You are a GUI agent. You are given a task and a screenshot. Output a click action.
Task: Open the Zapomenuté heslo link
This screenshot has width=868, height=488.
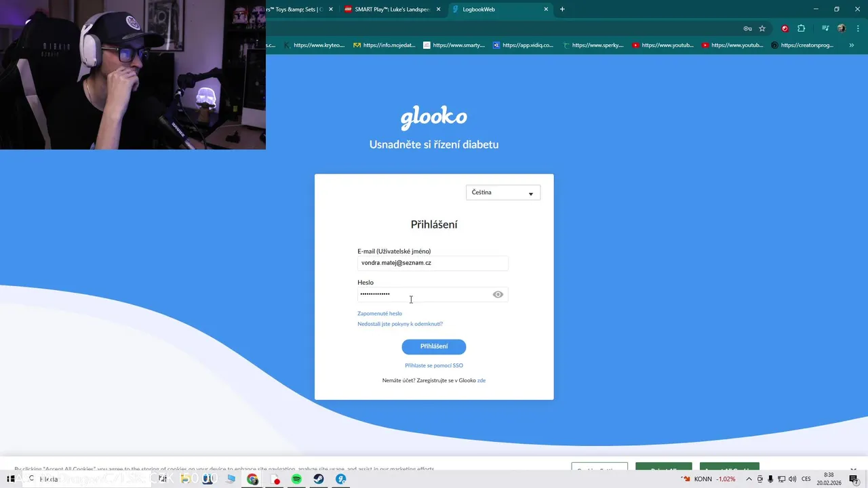tap(380, 313)
